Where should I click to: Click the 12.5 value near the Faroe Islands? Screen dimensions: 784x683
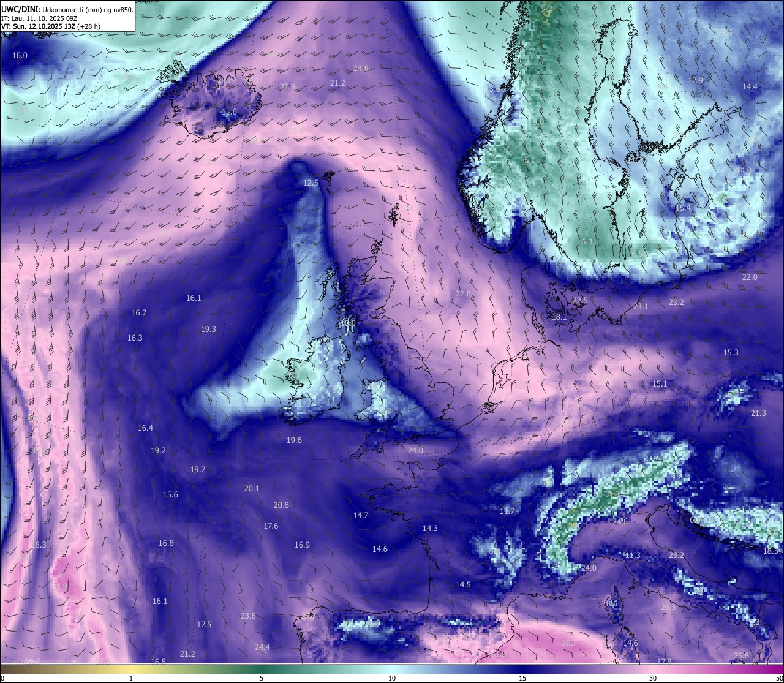click(x=311, y=183)
